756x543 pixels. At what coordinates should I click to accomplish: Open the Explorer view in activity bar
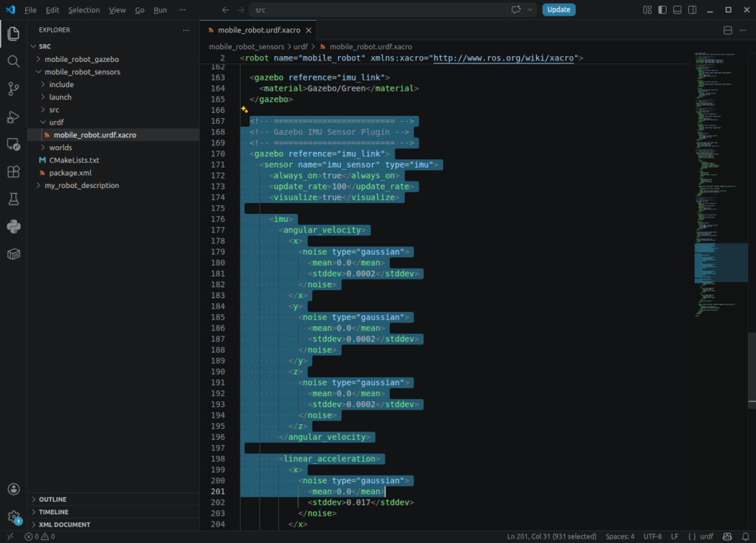pos(13,33)
